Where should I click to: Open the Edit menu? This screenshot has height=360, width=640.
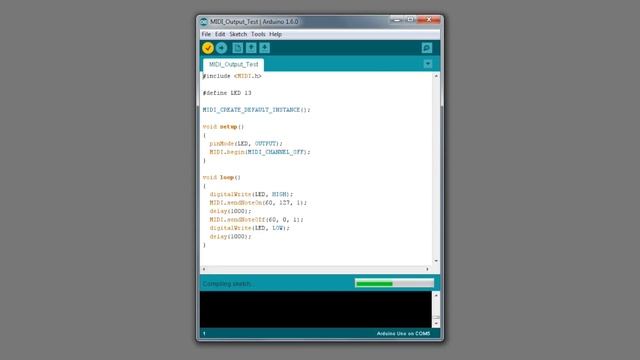click(x=220, y=34)
